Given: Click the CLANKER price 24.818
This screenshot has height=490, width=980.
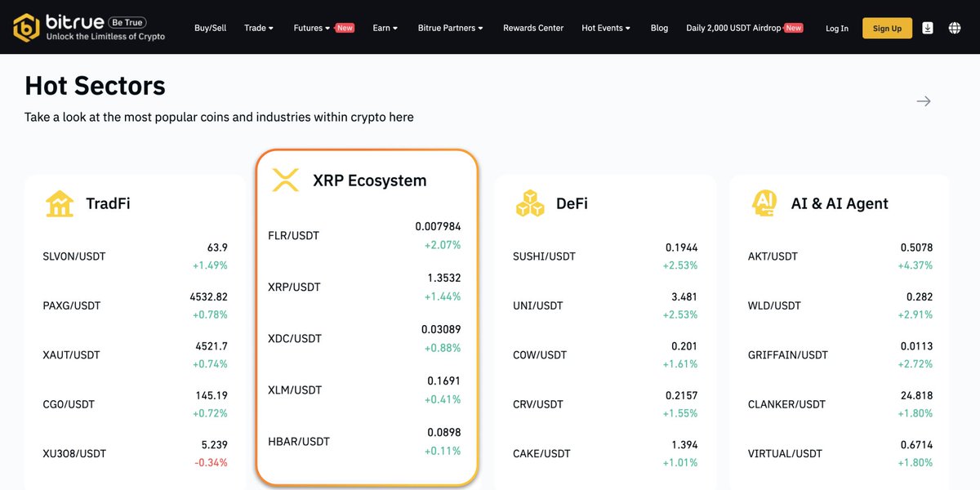Looking at the screenshot, I should point(915,395).
